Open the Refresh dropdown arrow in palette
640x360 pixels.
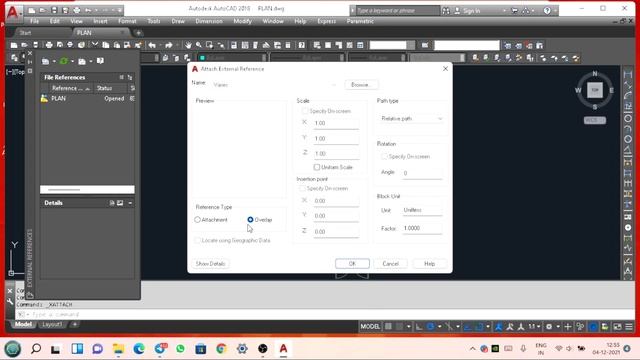[72, 61]
